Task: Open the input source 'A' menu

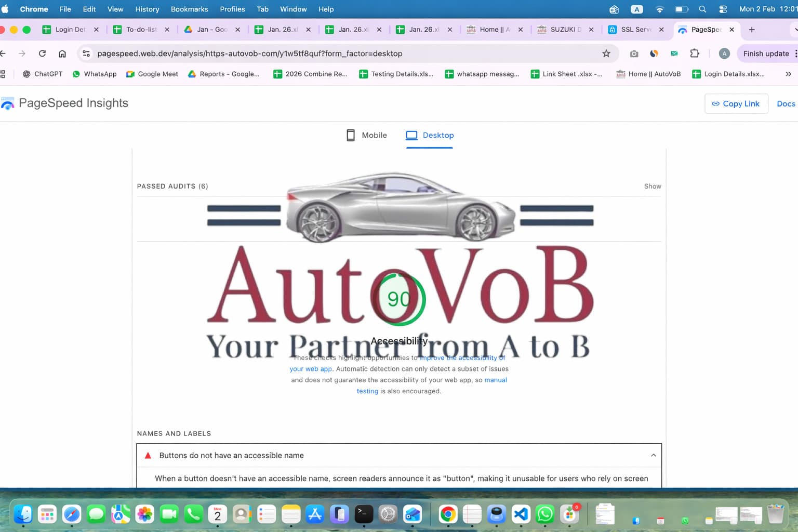Action: [x=636, y=9]
